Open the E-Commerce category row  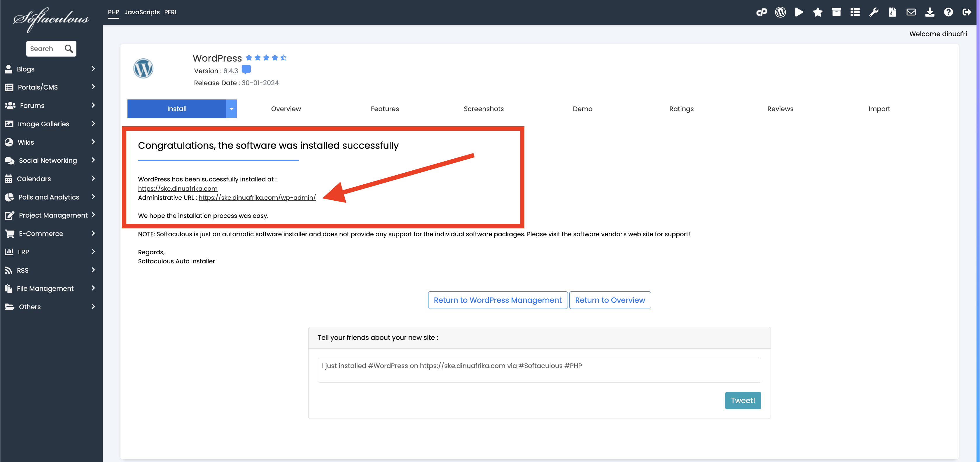(51, 233)
